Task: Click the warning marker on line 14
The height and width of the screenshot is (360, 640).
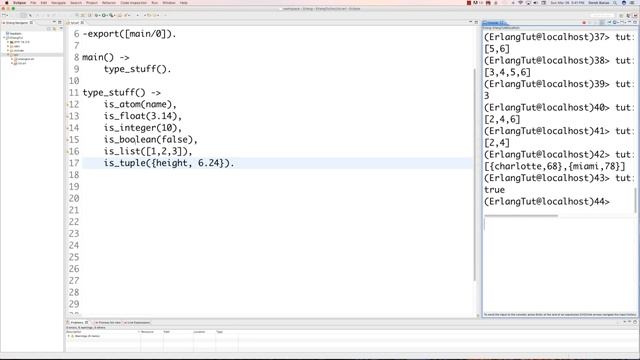Action: (x=67, y=128)
